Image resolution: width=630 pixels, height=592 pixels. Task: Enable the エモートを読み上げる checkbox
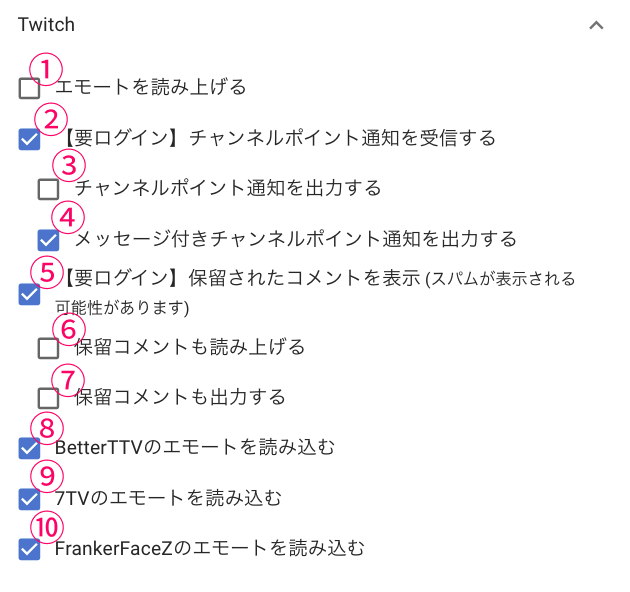(29, 89)
